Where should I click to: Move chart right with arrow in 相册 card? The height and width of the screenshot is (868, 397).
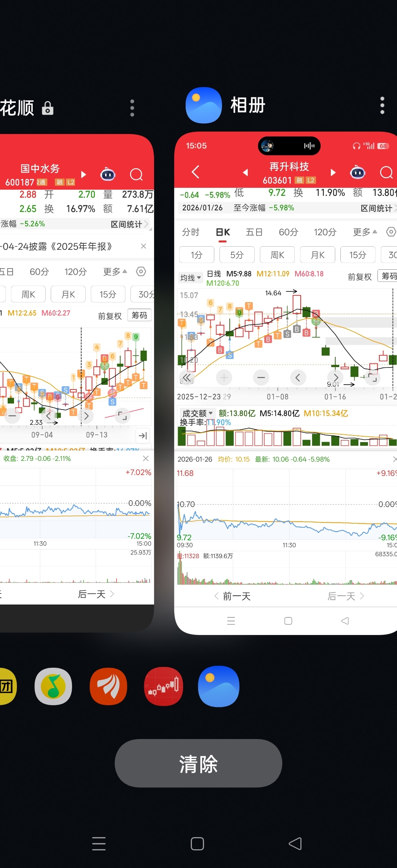[x=335, y=377]
